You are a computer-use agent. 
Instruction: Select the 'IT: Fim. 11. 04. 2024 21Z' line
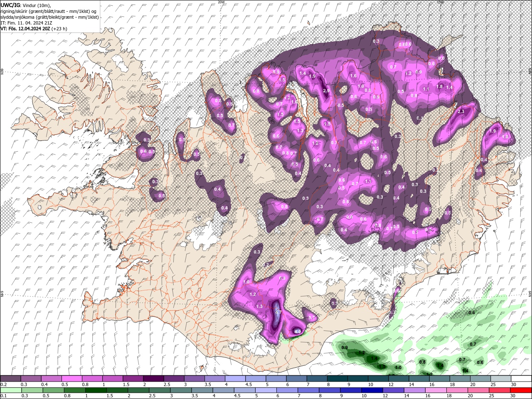click(x=26, y=23)
